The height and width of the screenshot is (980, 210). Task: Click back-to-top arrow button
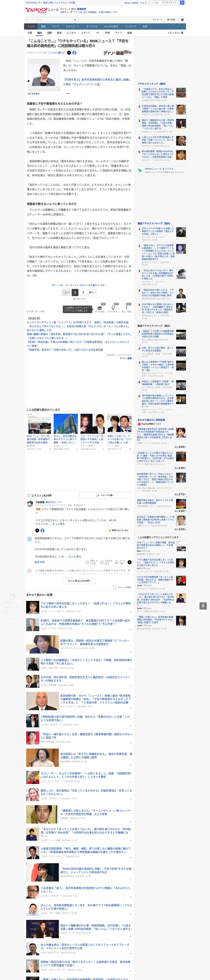coord(203,606)
